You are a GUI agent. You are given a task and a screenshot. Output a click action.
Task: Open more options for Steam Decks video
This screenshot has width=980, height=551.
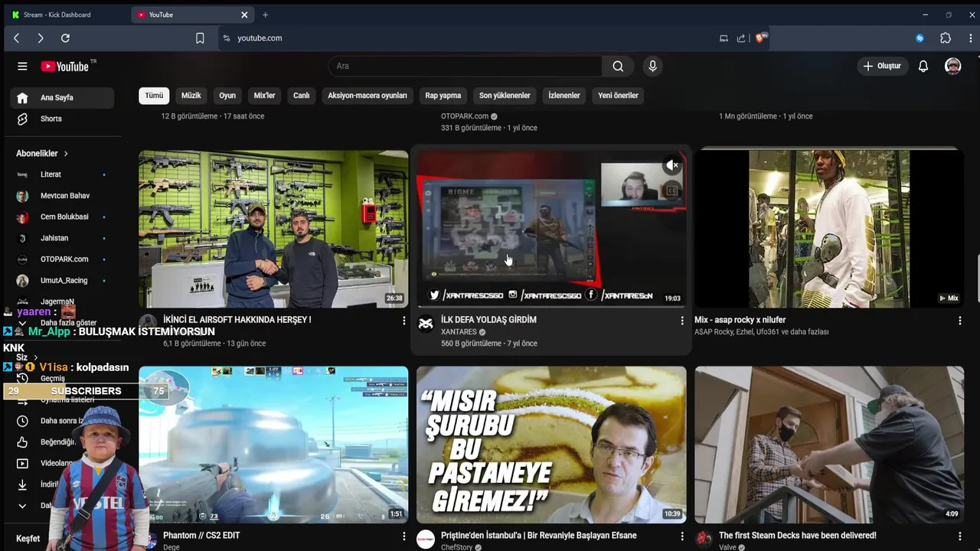click(x=959, y=536)
